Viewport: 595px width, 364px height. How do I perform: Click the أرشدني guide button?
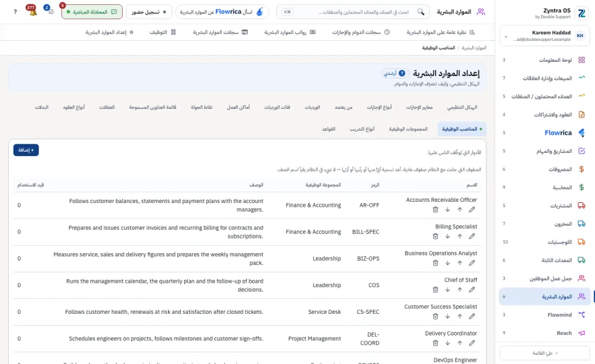(x=395, y=73)
